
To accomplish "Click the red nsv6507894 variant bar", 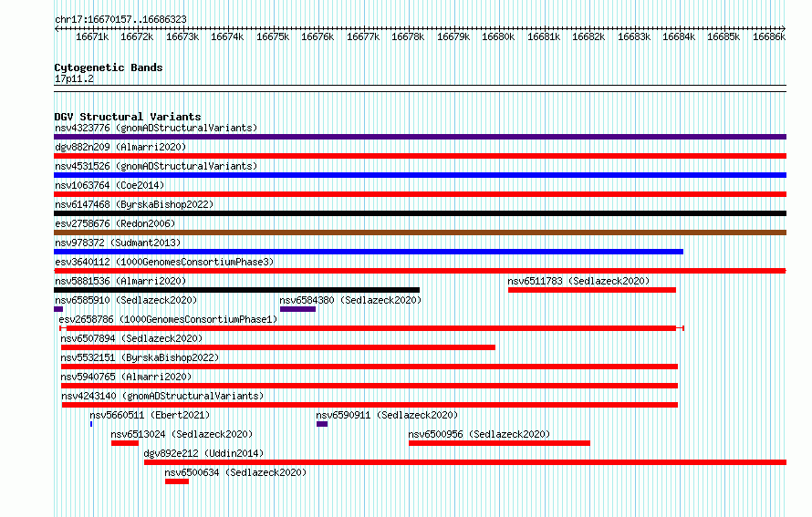I will pyautogui.click(x=278, y=347).
